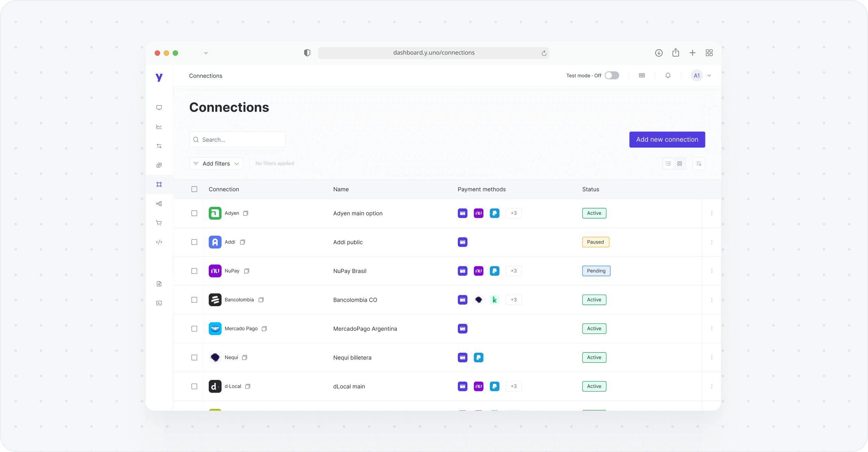The image size is (868, 452).
Task: Click the Active status of Nequi
Action: 594,358
